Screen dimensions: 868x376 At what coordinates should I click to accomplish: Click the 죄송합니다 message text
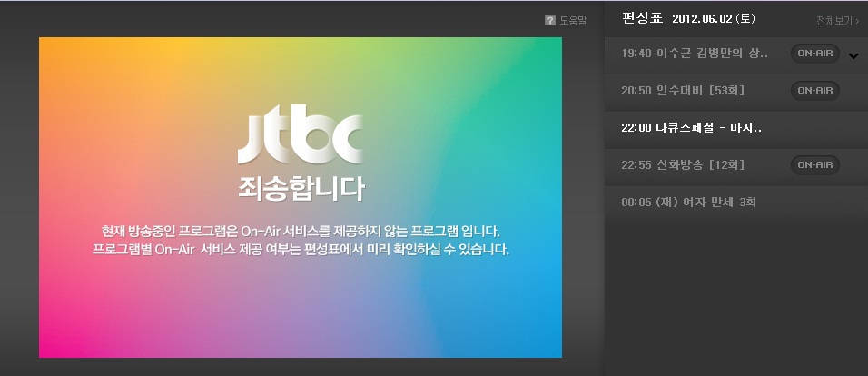point(301,189)
